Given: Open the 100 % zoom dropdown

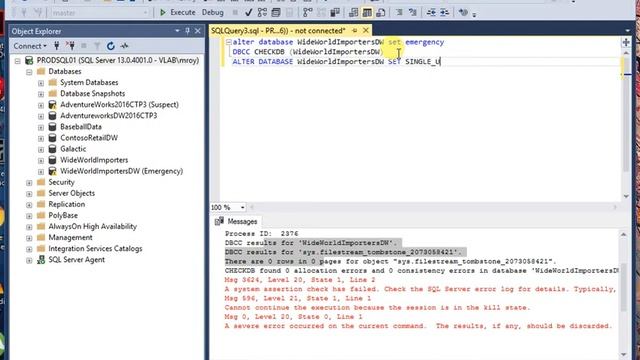Looking at the screenshot, I should tap(242, 207).
